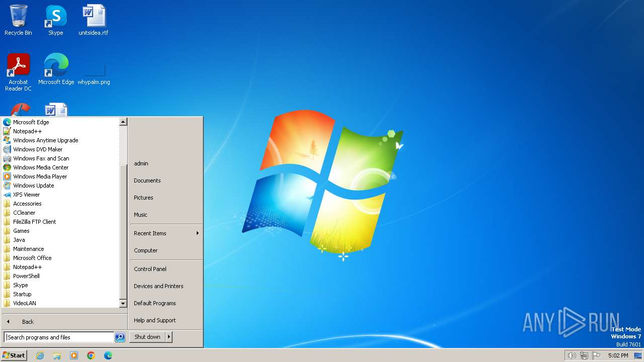Screen dimensions: 644x362
Task: Expand the Games folder
Action: (x=21, y=231)
